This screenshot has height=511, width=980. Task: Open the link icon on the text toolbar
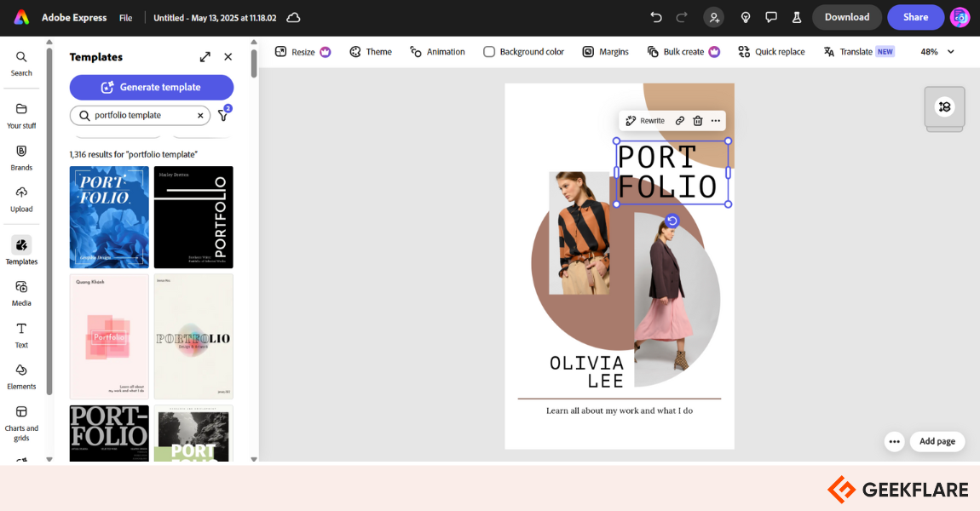click(679, 120)
